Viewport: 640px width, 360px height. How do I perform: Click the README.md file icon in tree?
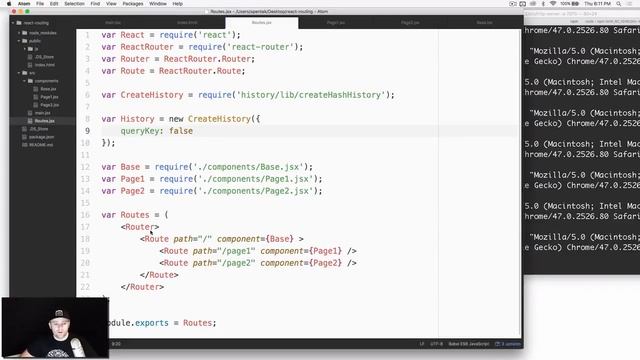pos(24,144)
